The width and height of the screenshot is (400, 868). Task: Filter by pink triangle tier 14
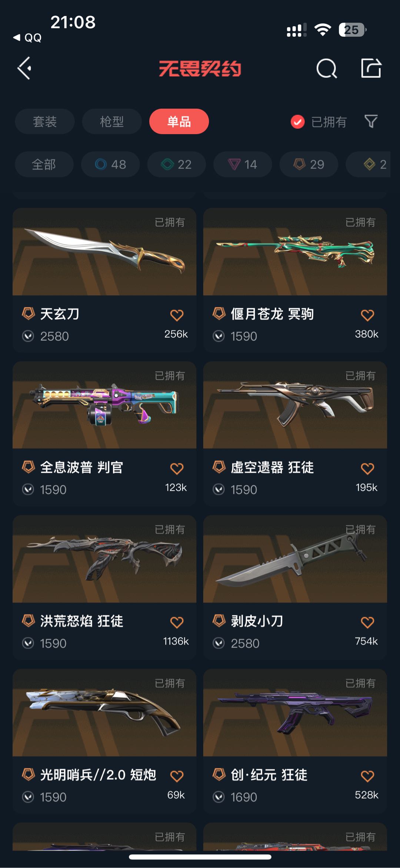[243, 164]
